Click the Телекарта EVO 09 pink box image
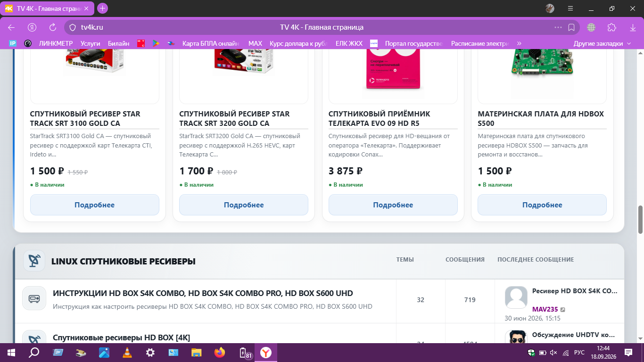The height and width of the screenshot is (362, 644). click(393, 69)
